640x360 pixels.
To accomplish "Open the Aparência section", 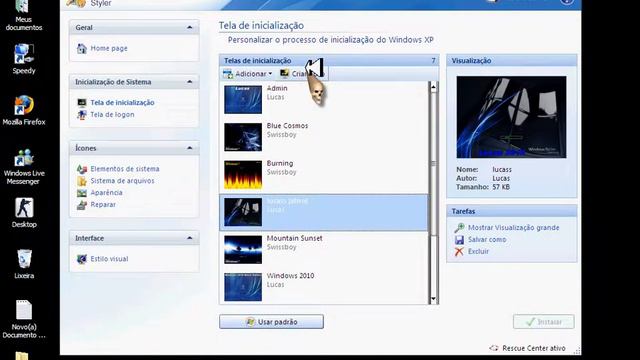I will click(107, 193).
